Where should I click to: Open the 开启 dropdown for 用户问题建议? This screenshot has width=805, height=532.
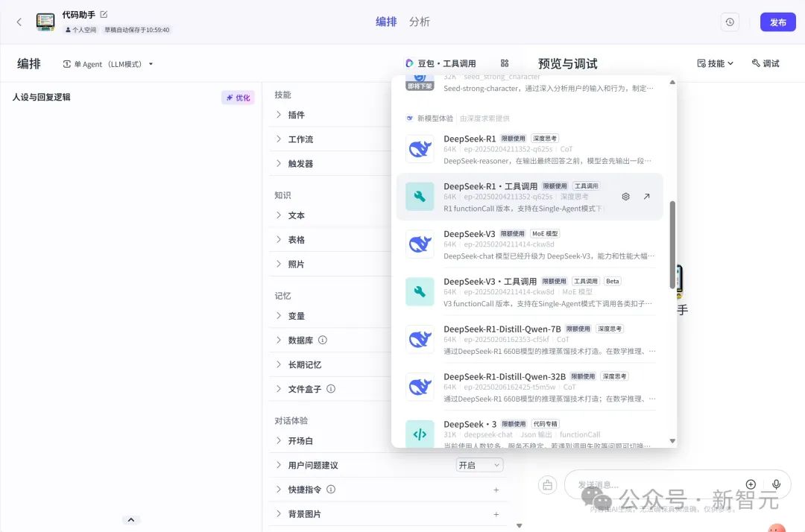479,465
